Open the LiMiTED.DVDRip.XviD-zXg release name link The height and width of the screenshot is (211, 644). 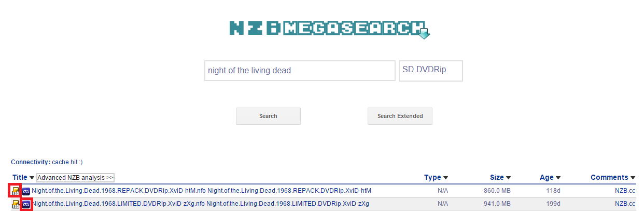287,204
